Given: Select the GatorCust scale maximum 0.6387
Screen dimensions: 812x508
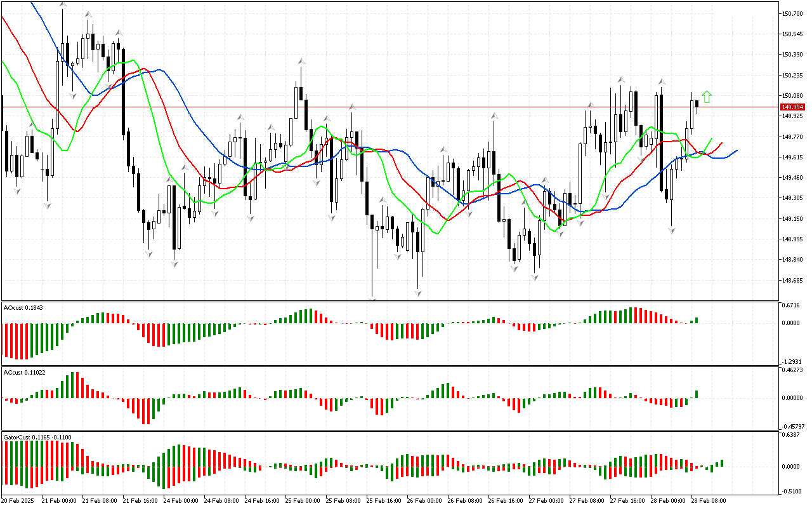Looking at the screenshot, I should pyautogui.click(x=792, y=435).
